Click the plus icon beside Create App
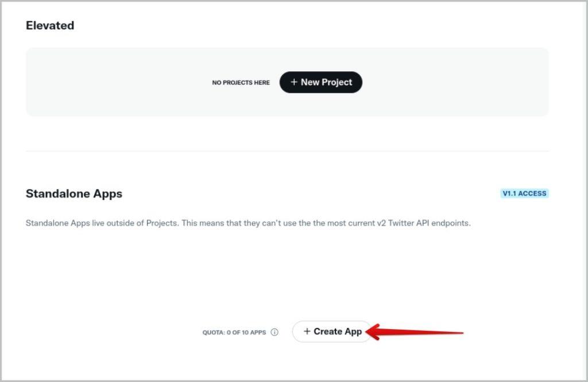 pyautogui.click(x=307, y=331)
